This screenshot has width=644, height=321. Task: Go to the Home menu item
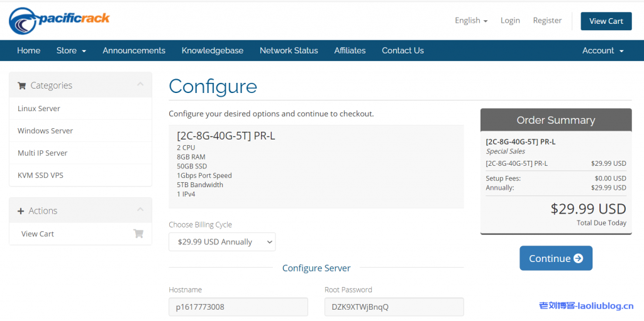28,50
